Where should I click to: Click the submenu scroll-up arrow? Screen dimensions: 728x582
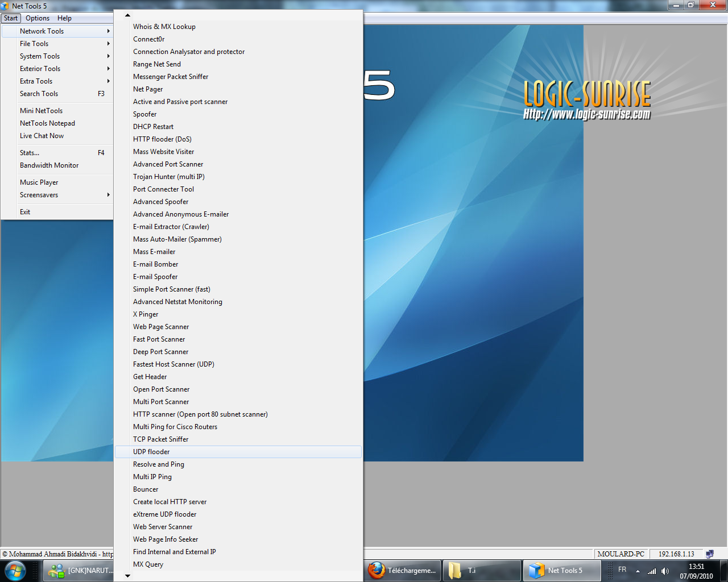pos(127,15)
